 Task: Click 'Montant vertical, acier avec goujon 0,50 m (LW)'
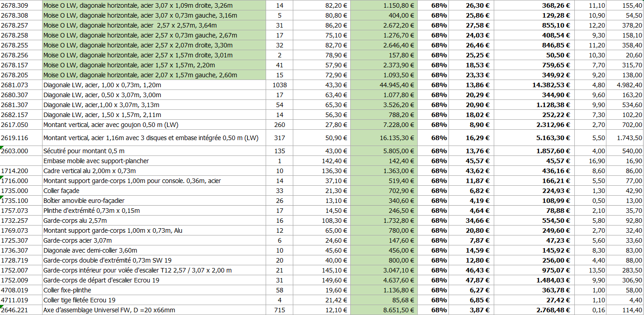[154, 125]
